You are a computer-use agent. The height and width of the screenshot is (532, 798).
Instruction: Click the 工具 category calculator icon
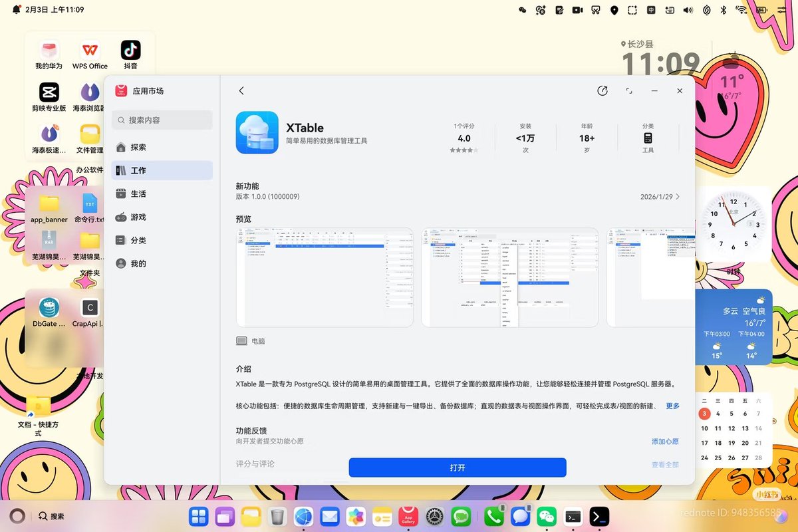point(648,138)
